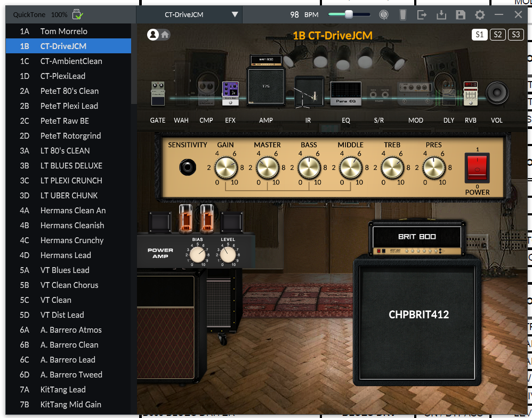The width and height of the screenshot is (532, 418).
Task: Select preset 3D LT UBER CHUNK
Action: click(68, 196)
